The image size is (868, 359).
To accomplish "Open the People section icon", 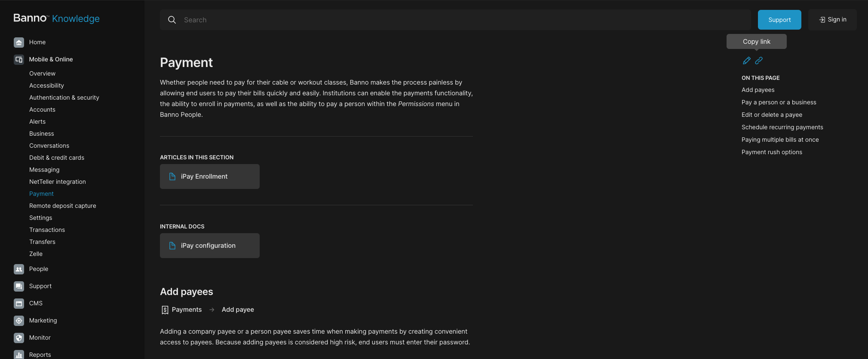I will [19, 269].
